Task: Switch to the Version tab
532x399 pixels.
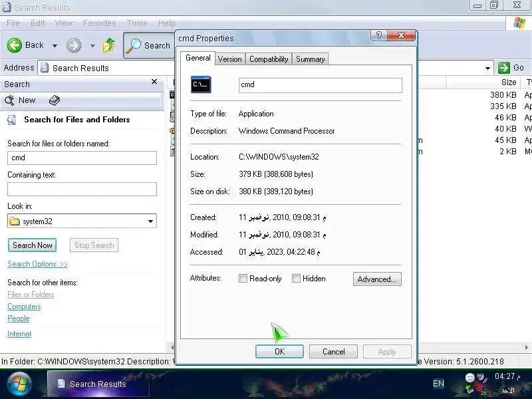Action: (x=229, y=59)
